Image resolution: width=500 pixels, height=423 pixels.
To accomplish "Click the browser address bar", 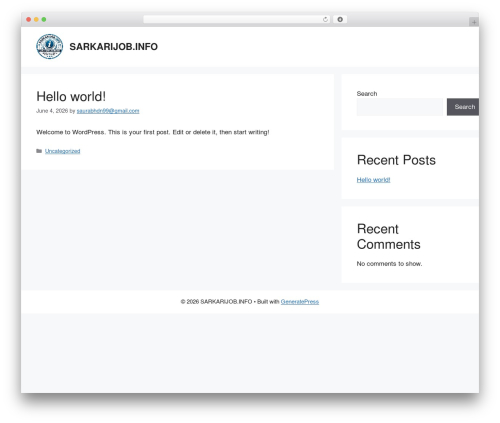I will coord(236,20).
